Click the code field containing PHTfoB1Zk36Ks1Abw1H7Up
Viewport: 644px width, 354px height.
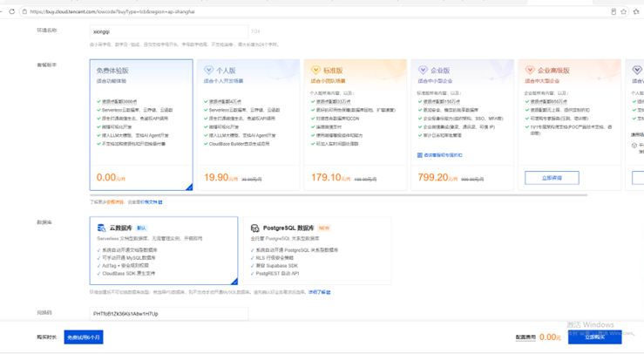(169, 314)
